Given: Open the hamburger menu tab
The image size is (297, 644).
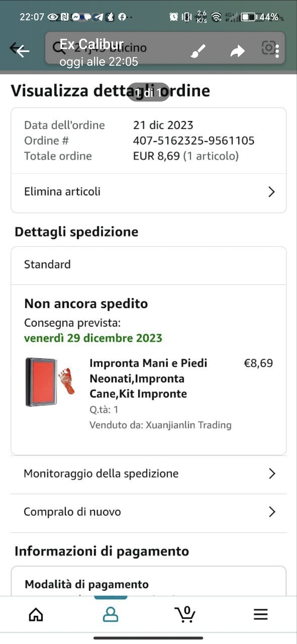Looking at the screenshot, I should click(260, 614).
